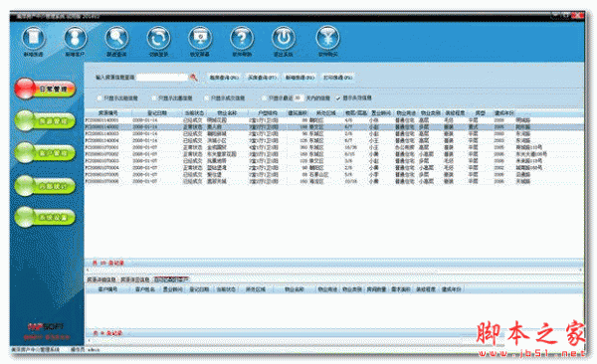
Task: Sort by 置业顾问 column header in property table
Action: tap(381, 113)
